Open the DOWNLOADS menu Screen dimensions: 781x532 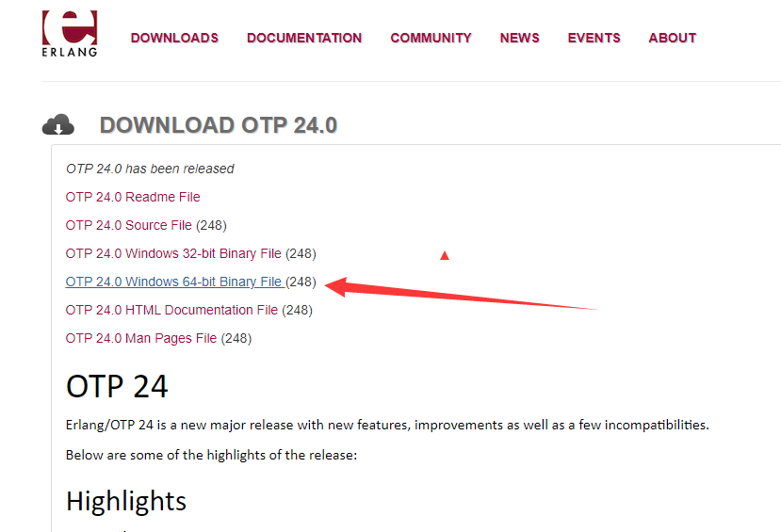click(x=175, y=38)
